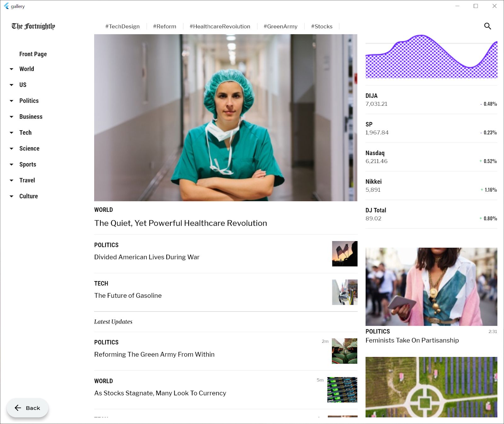504x424 pixels.
Task: Click the back arrow icon
Action: click(18, 408)
